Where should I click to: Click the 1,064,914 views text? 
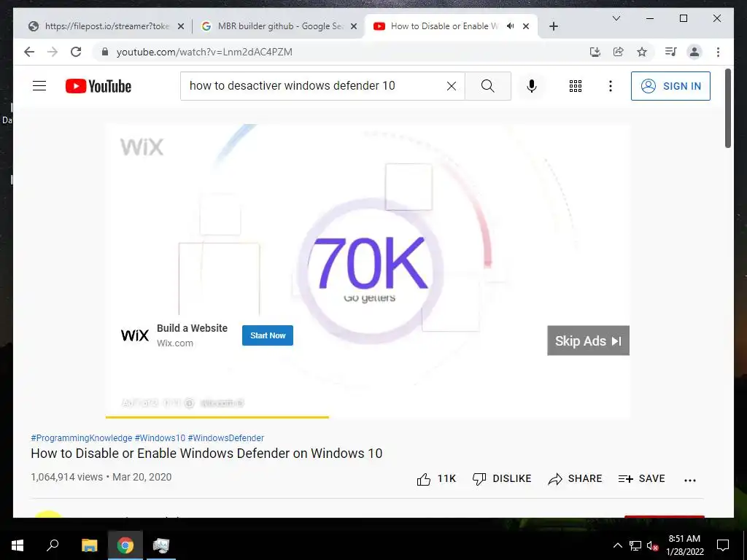coord(66,477)
